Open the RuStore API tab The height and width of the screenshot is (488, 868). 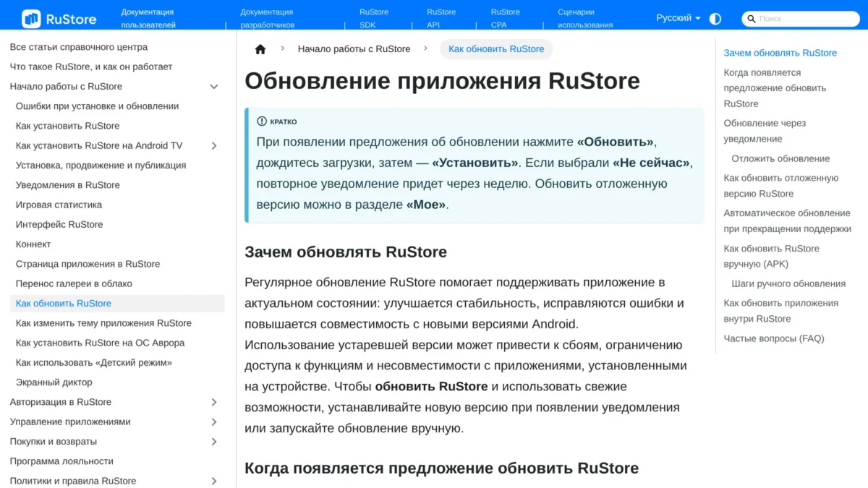point(441,18)
